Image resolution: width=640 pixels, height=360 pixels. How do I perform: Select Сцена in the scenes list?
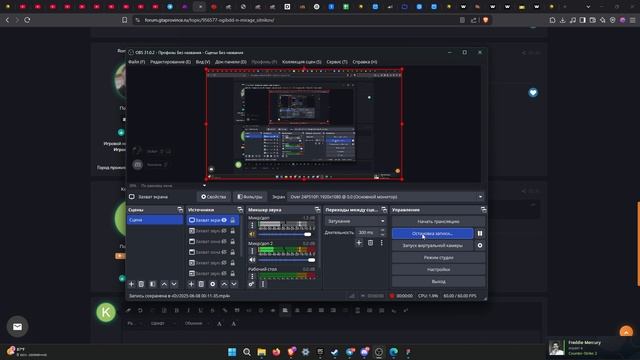coord(155,220)
